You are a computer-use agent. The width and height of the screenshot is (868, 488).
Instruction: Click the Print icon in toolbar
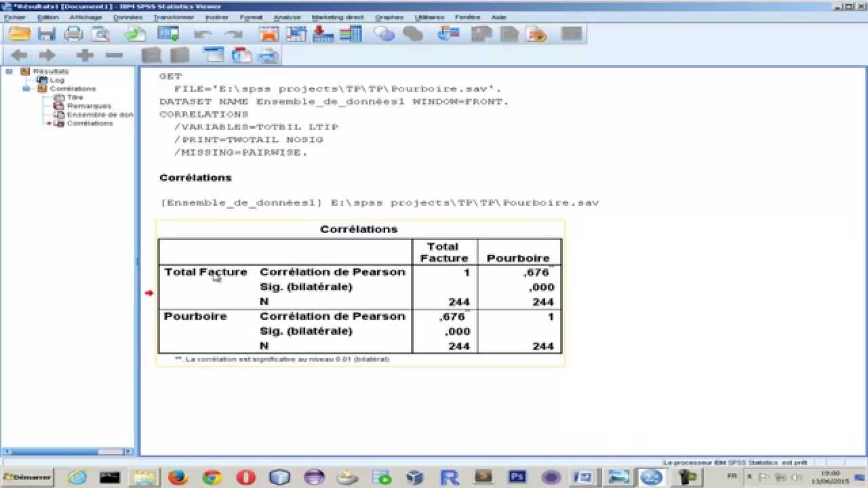point(73,34)
